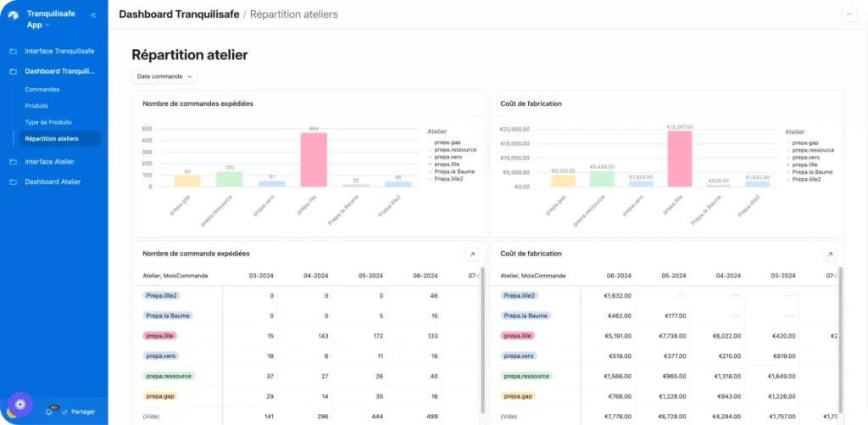Expand the Coût de fabrication table
868x425 pixels.
[x=829, y=254]
